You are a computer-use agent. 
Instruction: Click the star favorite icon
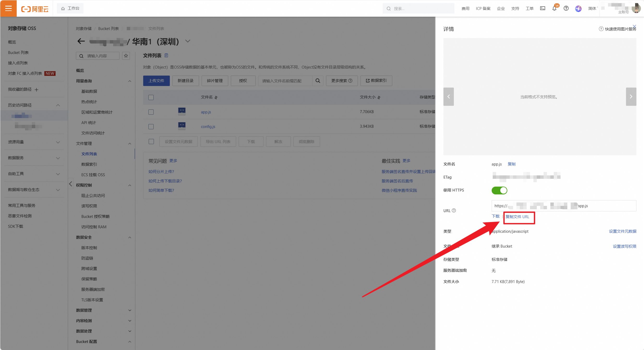coord(126,56)
